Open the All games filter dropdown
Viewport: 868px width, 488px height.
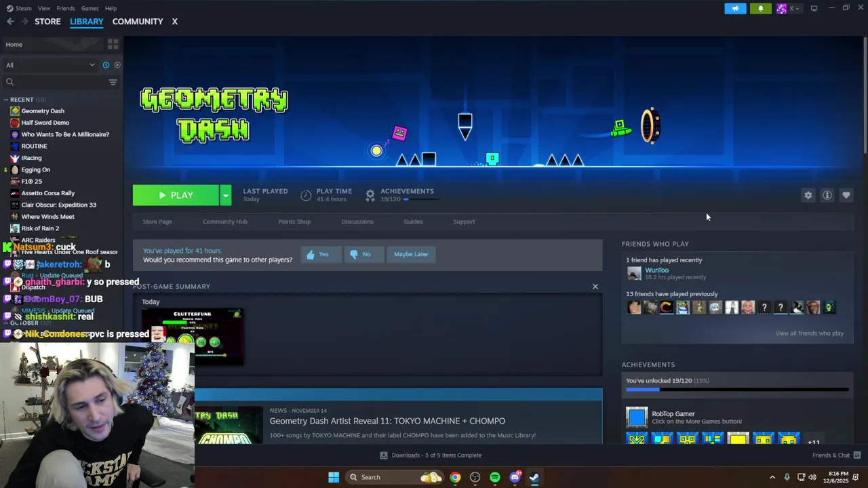[50, 65]
